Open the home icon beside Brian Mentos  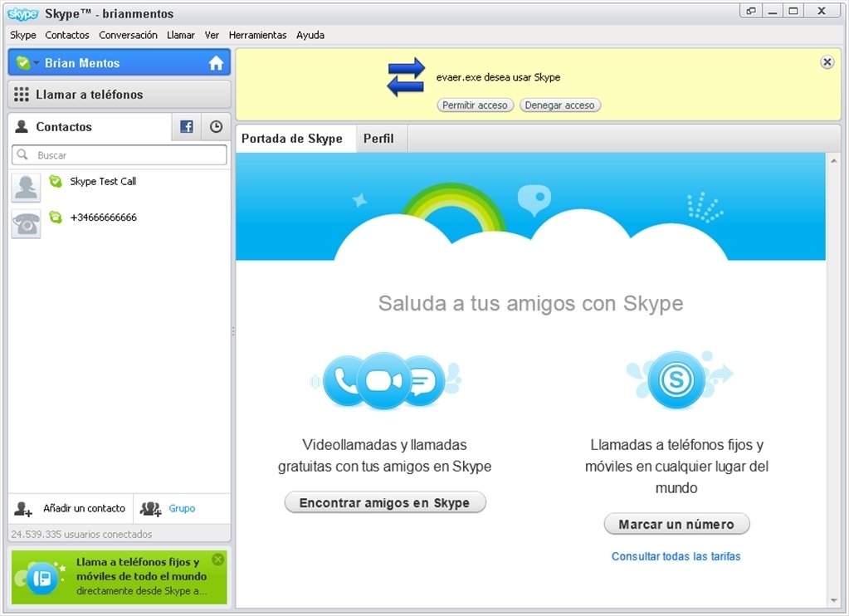pyautogui.click(x=216, y=63)
